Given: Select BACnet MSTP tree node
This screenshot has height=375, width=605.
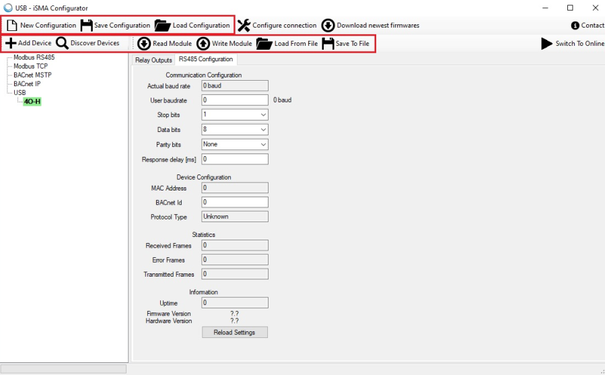Looking at the screenshot, I should click(32, 75).
